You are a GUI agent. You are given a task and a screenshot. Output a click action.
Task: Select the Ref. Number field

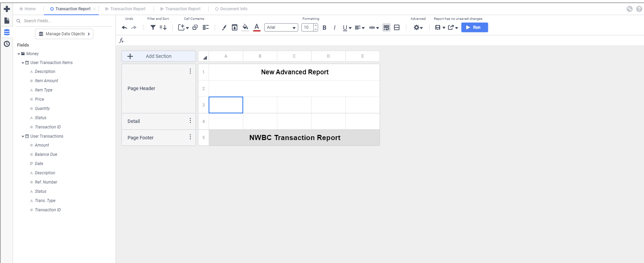[46, 182]
